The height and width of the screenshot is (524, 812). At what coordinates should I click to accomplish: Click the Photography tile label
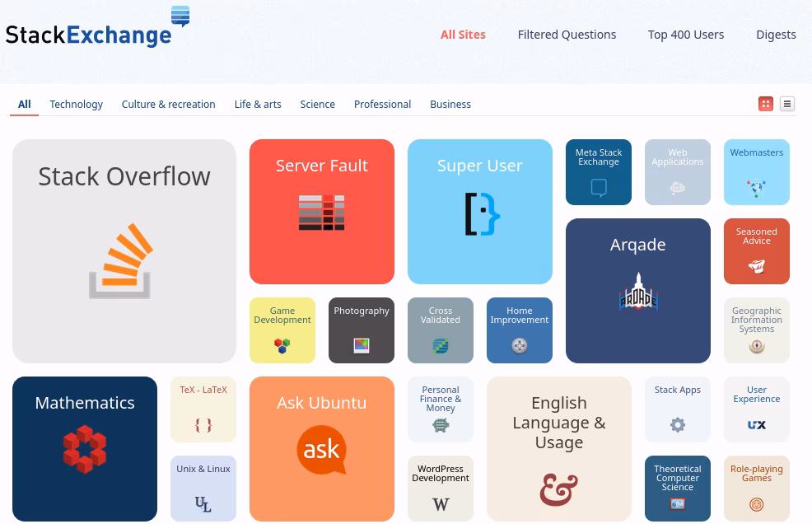tap(362, 311)
